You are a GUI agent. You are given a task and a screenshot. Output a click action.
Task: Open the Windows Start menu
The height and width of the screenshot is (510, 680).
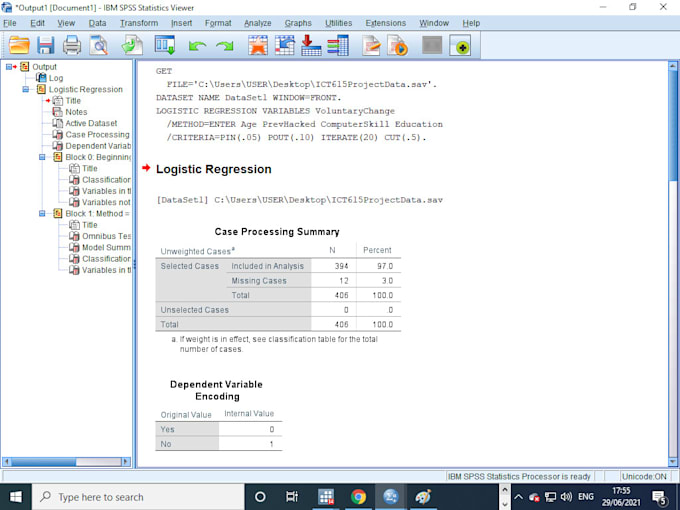tap(16, 497)
